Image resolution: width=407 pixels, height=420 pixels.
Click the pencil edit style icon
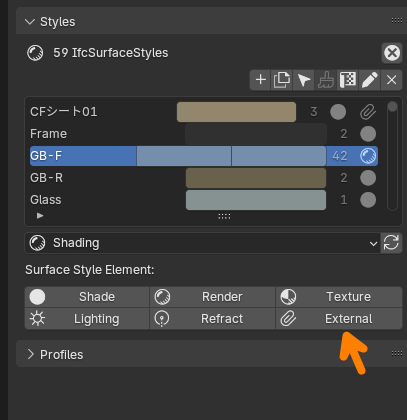(x=370, y=80)
